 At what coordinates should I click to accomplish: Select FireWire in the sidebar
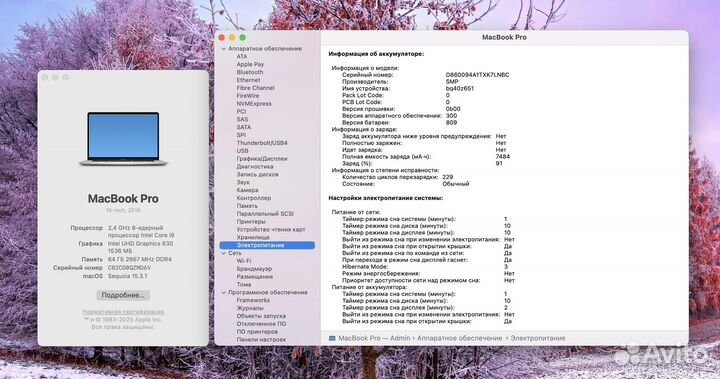pyautogui.click(x=248, y=96)
